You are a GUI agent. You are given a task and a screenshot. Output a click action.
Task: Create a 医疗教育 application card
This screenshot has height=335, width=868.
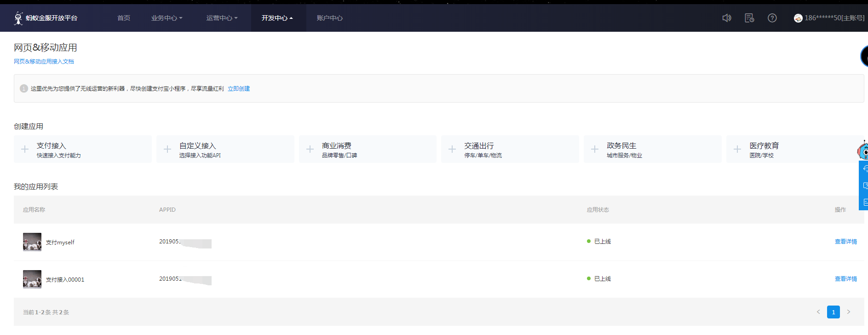coord(795,149)
